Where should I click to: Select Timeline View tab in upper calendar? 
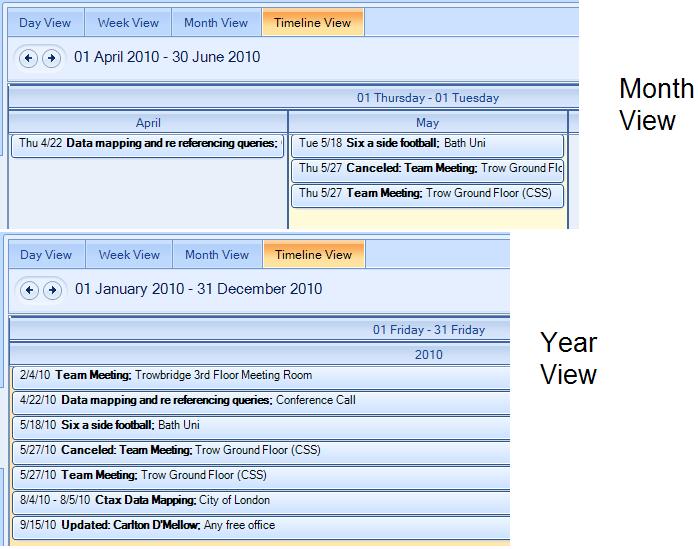point(313,22)
